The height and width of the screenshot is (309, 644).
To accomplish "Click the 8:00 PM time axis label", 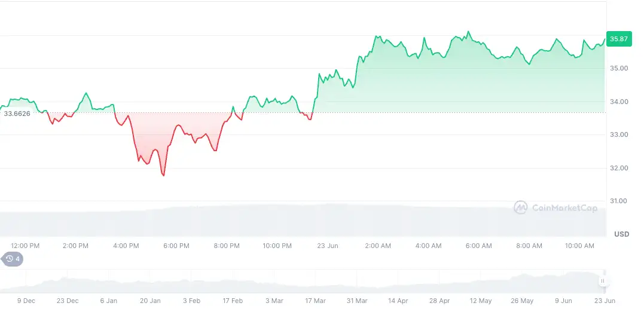I will pos(227,246).
